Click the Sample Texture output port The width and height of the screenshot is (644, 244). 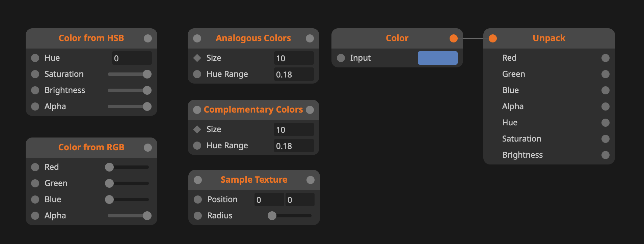310,180
